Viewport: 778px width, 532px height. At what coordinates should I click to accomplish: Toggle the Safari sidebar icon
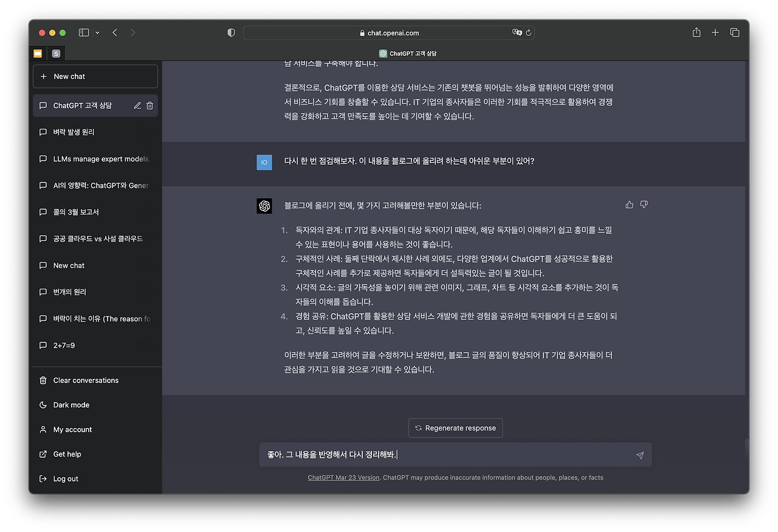[x=83, y=32]
